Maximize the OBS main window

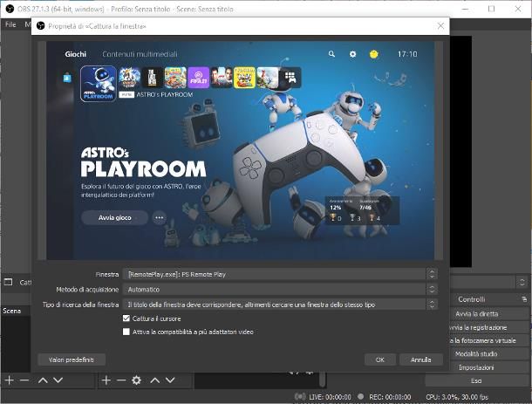click(491, 9)
